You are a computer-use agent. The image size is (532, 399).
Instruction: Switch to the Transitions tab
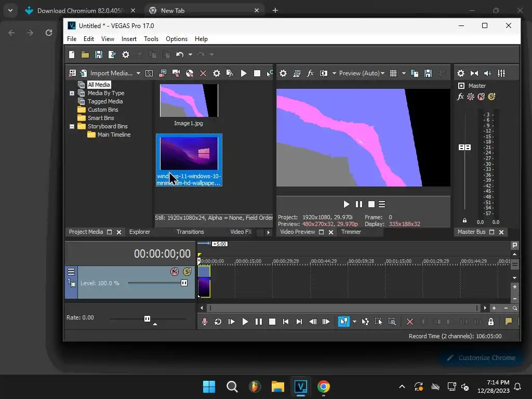tap(190, 232)
